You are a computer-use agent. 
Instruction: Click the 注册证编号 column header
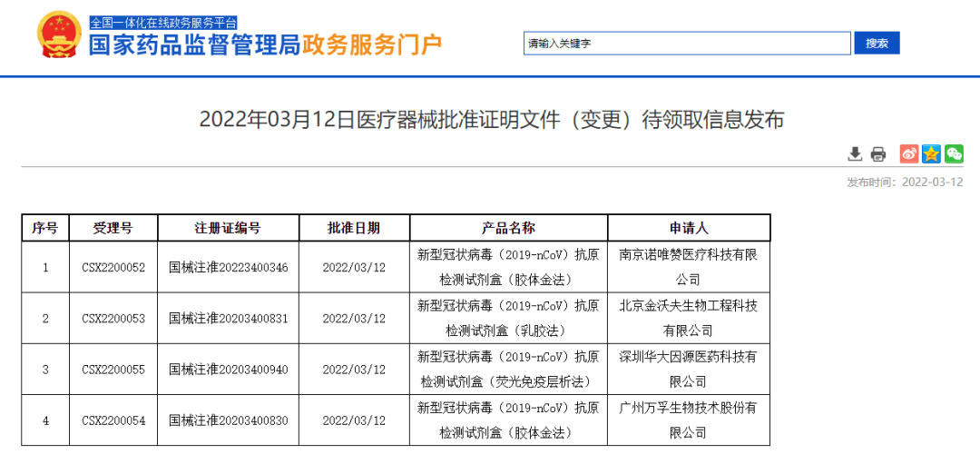[x=228, y=228]
